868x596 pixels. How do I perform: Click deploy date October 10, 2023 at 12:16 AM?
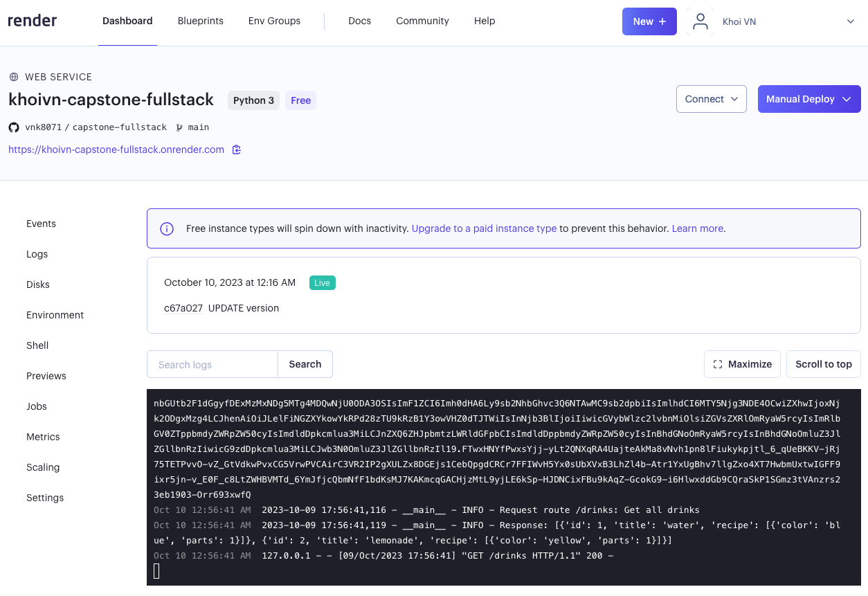[230, 282]
